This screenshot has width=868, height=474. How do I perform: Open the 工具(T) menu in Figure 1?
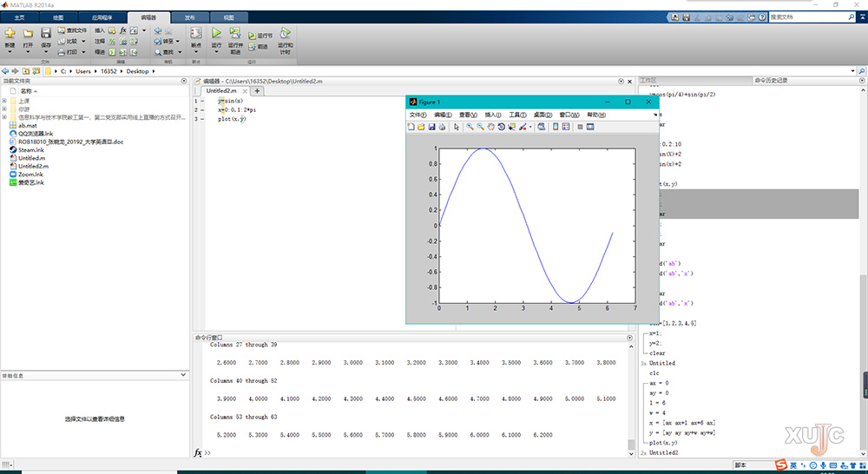click(517, 115)
